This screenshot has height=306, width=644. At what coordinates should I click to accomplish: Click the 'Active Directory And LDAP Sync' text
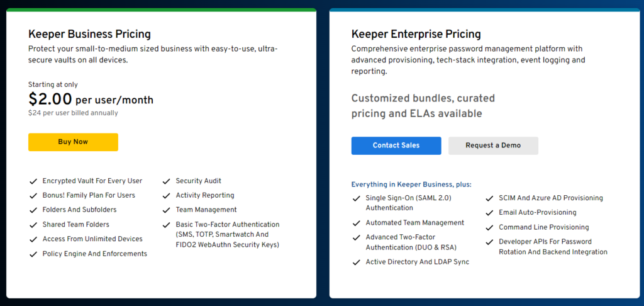418,262
